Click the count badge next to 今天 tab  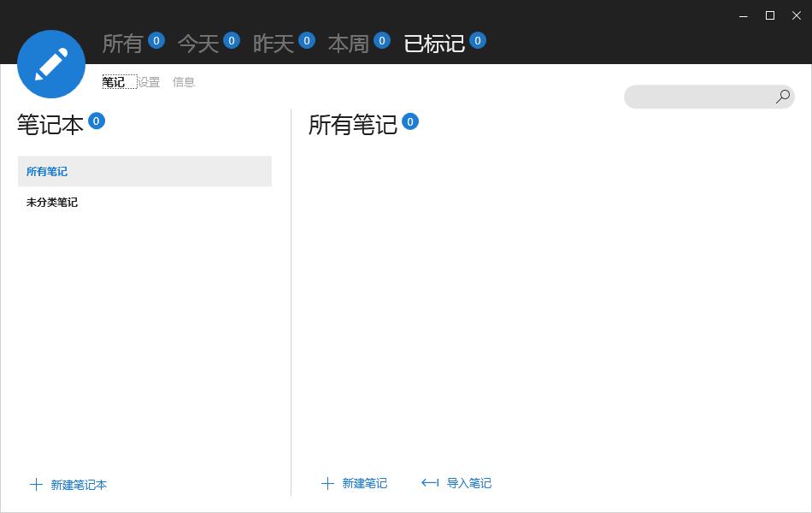232,40
